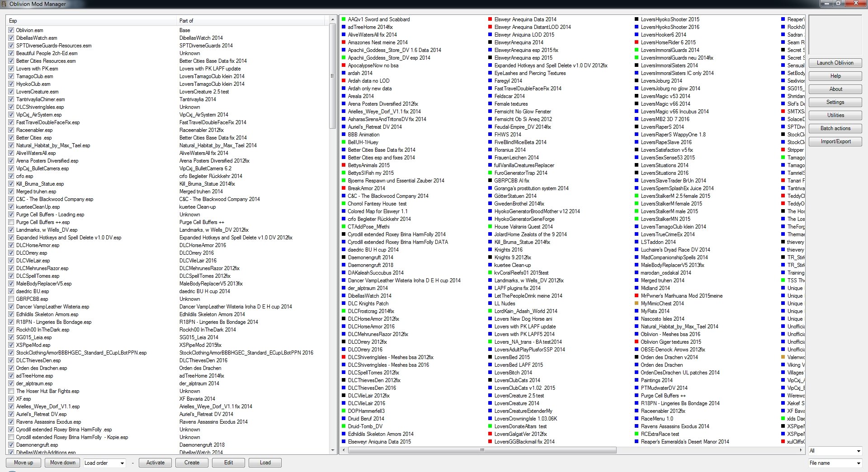Click the blue square beside Faregyl 2014
868x472 pixels.
point(490,81)
